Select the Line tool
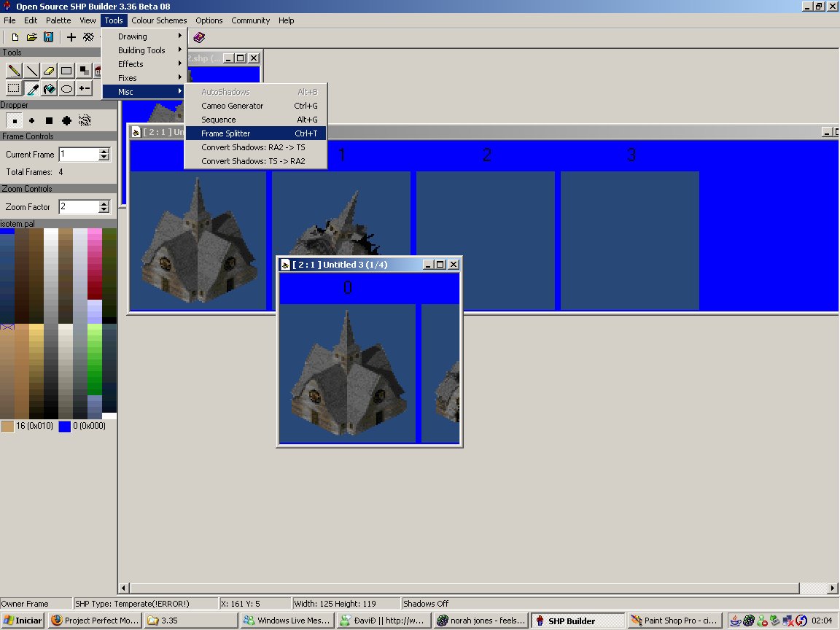The height and width of the screenshot is (630, 840). [x=31, y=71]
